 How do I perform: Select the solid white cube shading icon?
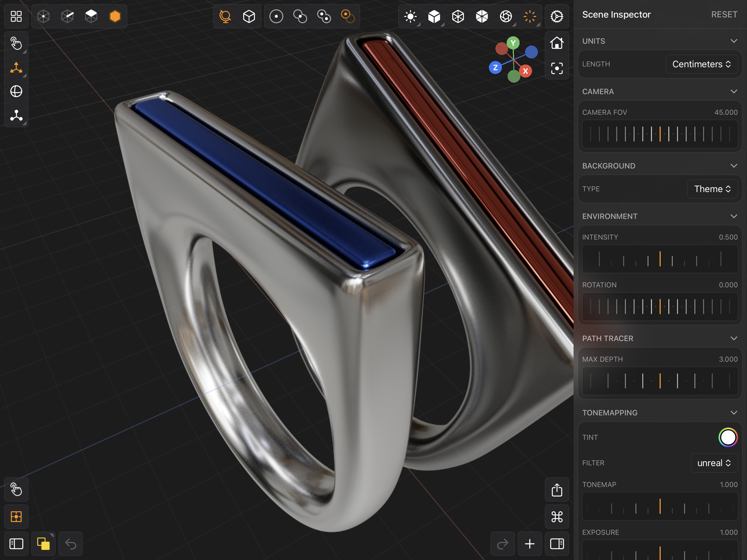[x=434, y=16]
